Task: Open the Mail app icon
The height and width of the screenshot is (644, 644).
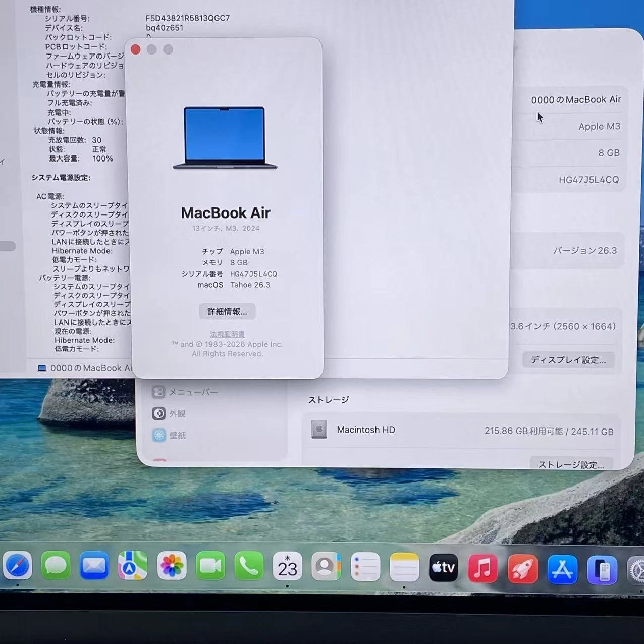Action: (94, 566)
